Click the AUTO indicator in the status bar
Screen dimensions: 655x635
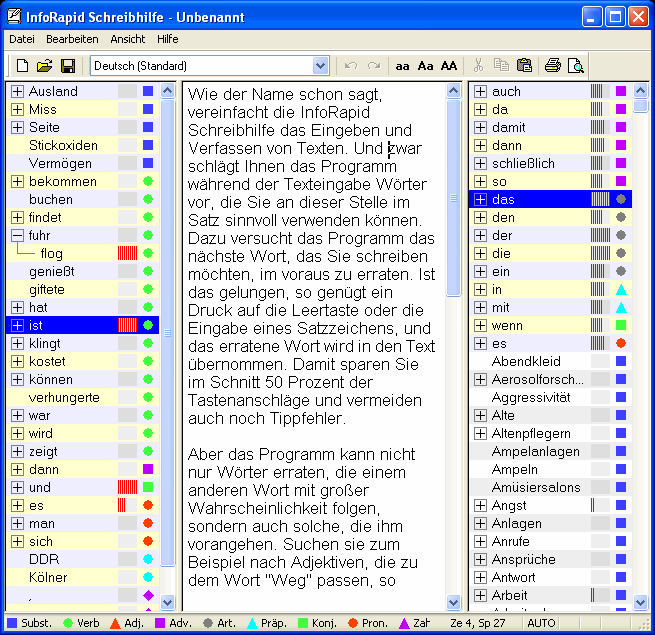pos(541,623)
